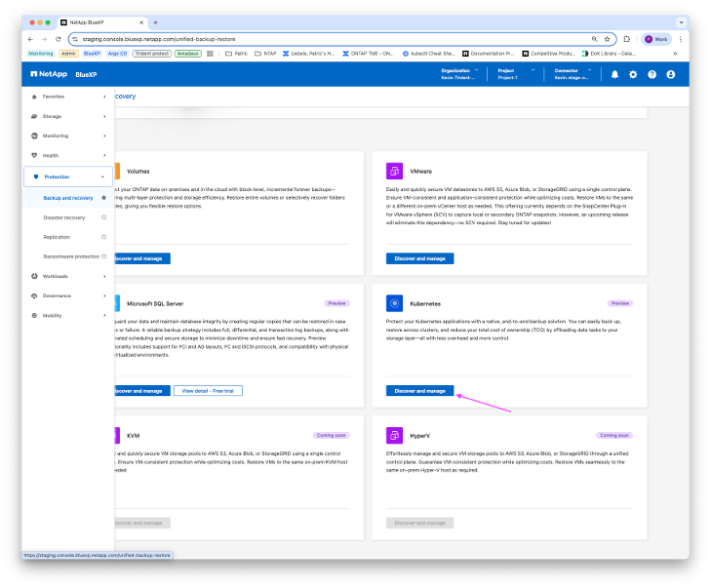Click the Health heart icon in sidebar
711x588 pixels.
tap(34, 155)
